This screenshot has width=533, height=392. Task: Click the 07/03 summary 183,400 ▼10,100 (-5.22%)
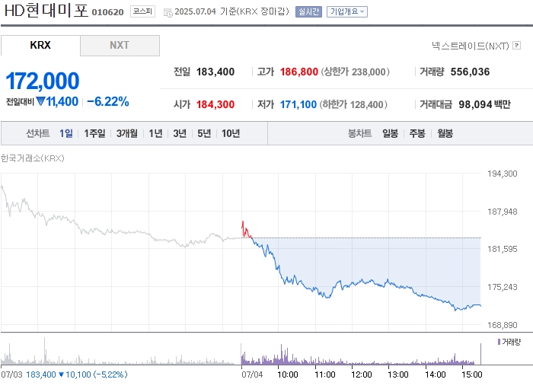[77, 374]
